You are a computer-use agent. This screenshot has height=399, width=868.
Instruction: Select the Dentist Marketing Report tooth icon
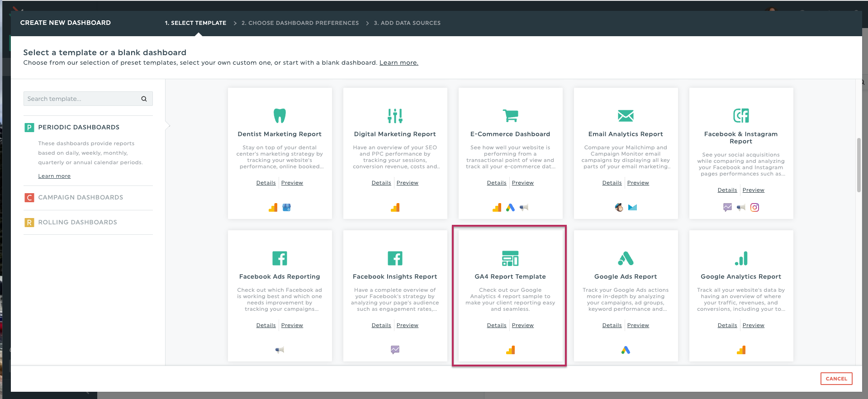tap(280, 115)
